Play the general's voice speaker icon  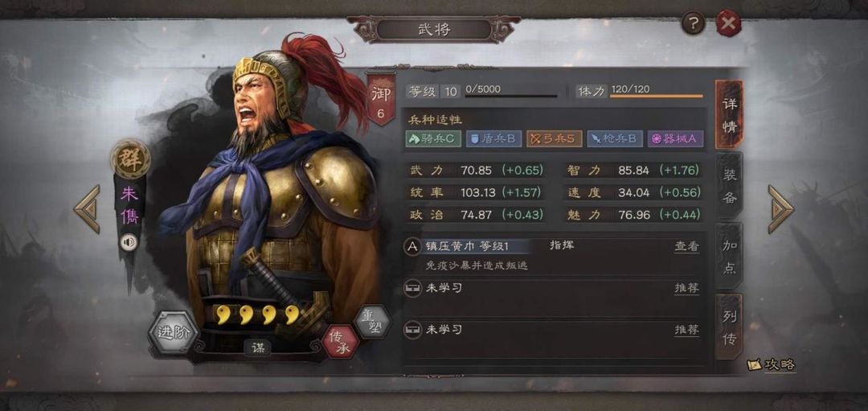(129, 242)
